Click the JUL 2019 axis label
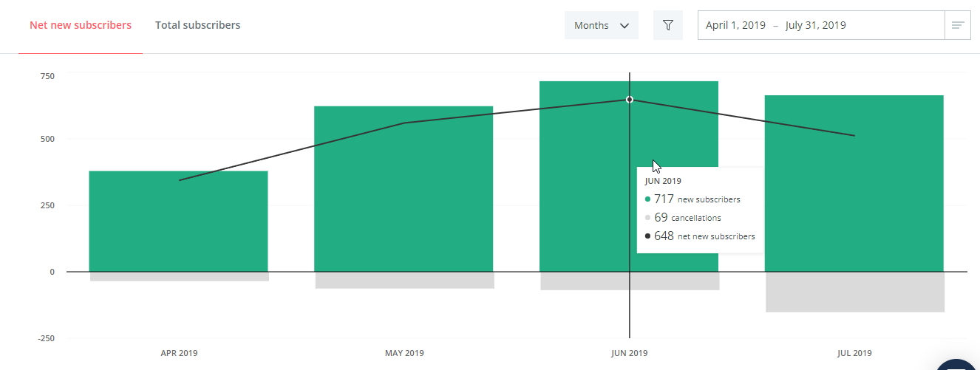This screenshot has width=980, height=370. [854, 353]
